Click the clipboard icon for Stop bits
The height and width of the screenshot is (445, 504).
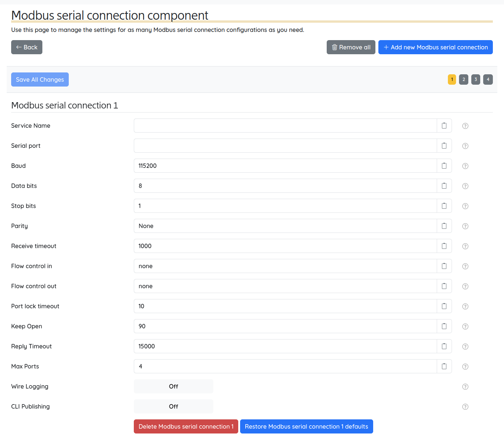[444, 206]
